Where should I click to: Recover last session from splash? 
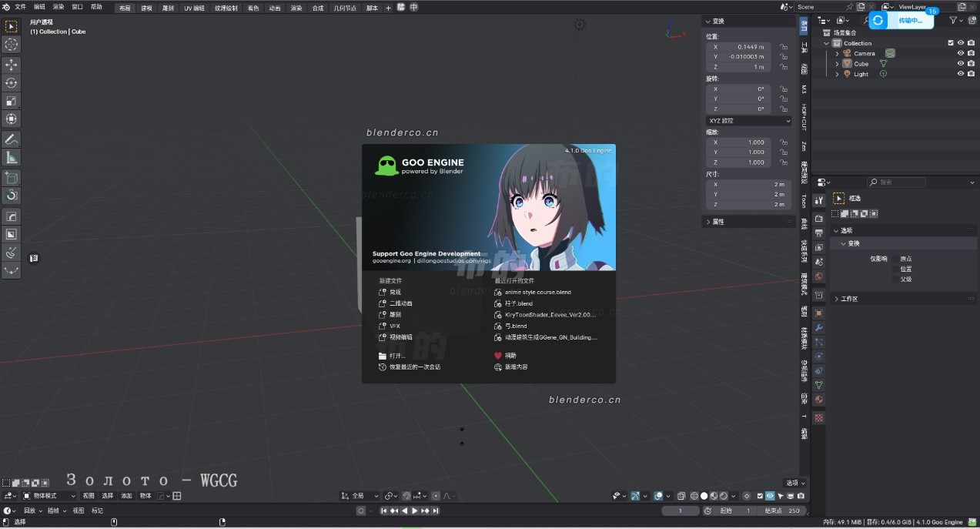410,367
